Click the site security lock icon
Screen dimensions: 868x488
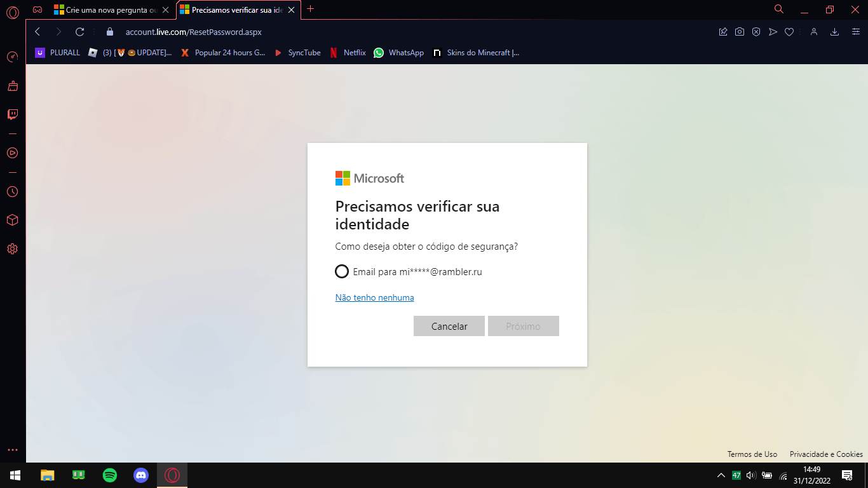pyautogui.click(x=109, y=32)
